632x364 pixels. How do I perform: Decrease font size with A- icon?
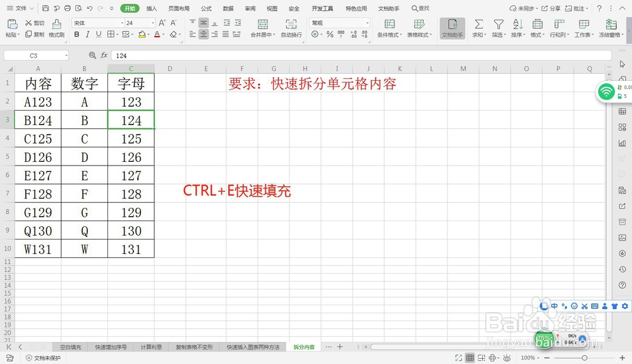(x=173, y=23)
